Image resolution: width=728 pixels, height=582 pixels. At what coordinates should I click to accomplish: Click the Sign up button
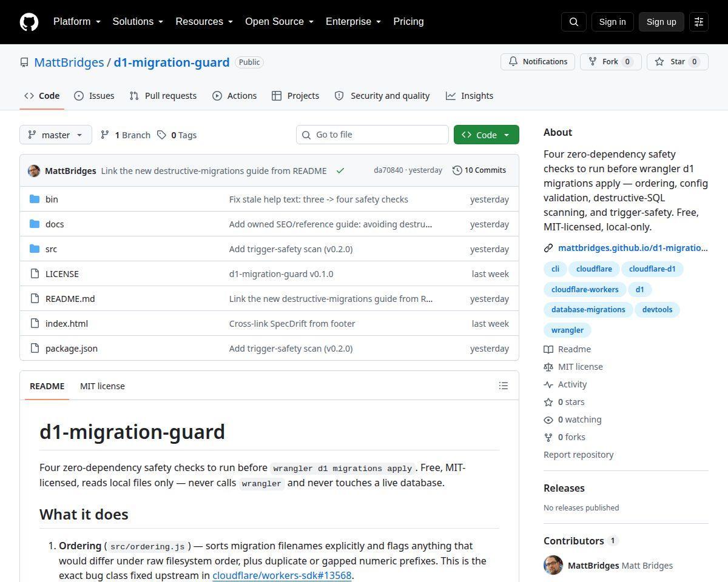(x=661, y=22)
